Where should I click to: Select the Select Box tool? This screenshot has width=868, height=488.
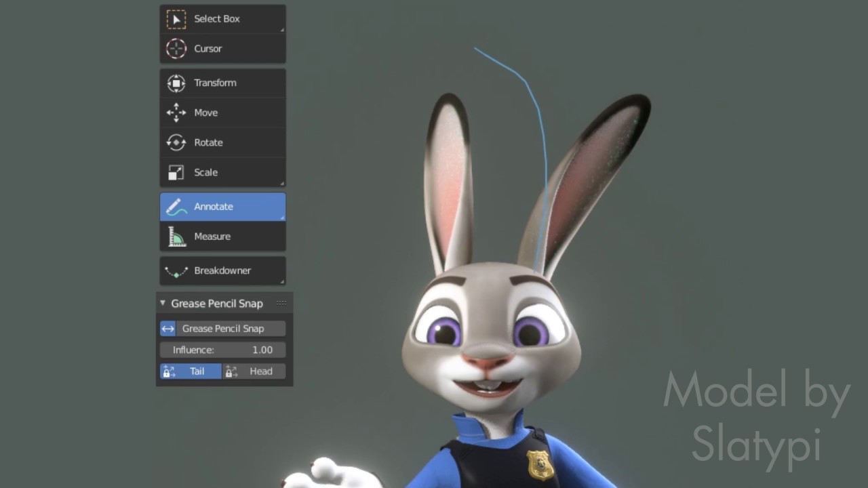pyautogui.click(x=222, y=19)
